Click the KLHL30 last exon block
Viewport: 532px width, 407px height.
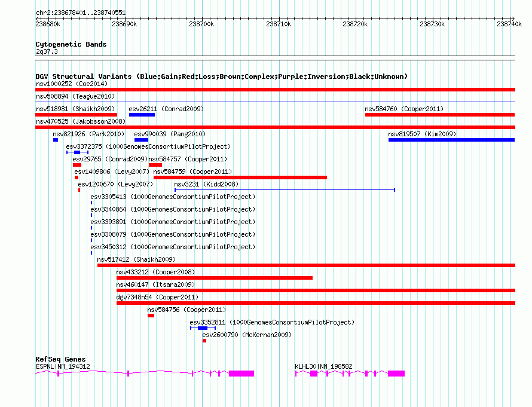click(396, 374)
